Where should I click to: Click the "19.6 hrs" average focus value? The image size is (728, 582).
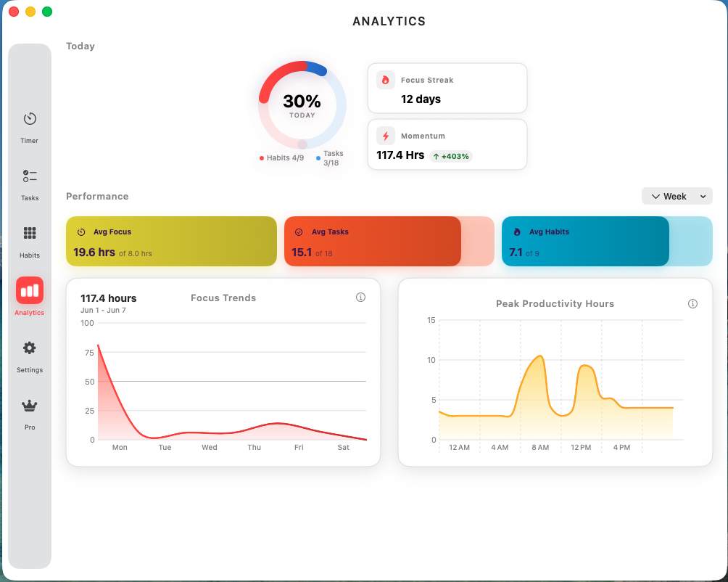coord(94,253)
